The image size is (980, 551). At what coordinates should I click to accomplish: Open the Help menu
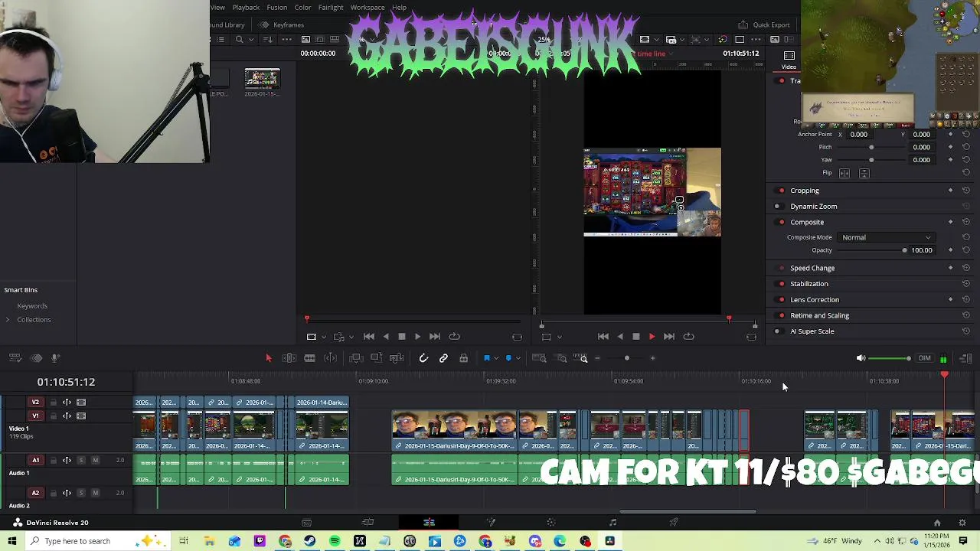pyautogui.click(x=399, y=8)
